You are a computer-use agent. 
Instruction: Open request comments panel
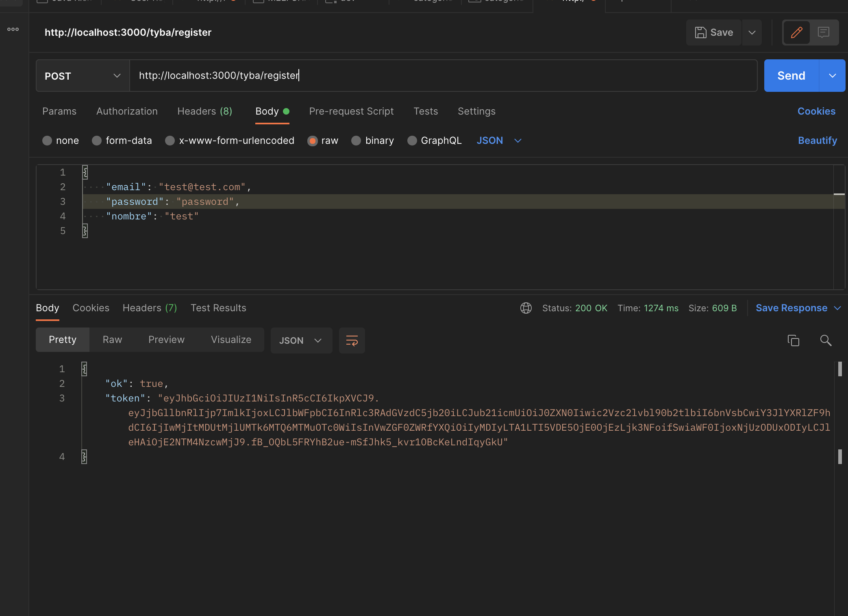[x=824, y=33]
